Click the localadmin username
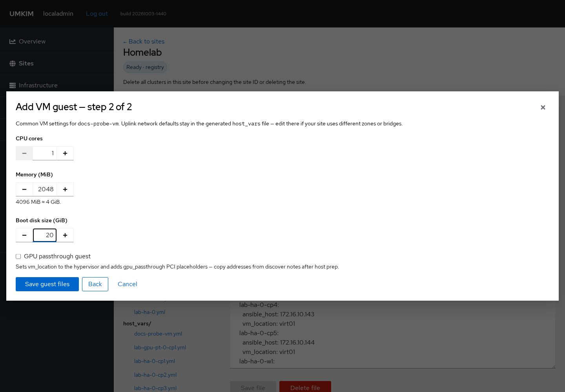The width and height of the screenshot is (565, 392). (x=58, y=14)
